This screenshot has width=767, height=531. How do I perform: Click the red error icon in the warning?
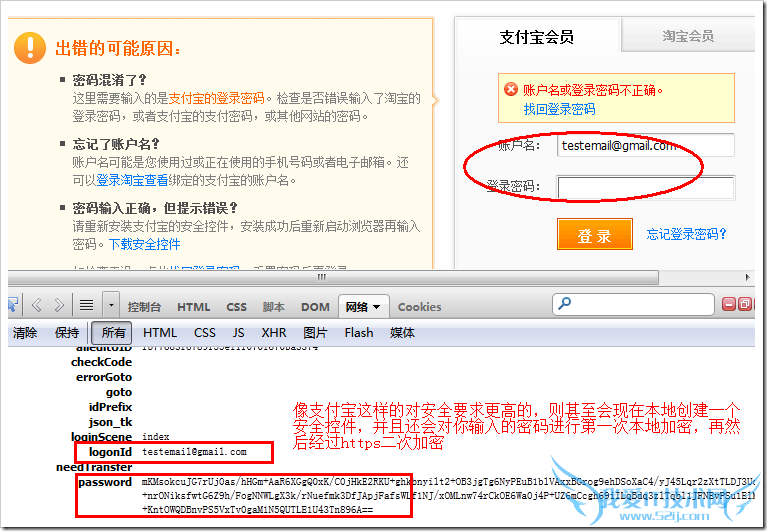coord(511,89)
